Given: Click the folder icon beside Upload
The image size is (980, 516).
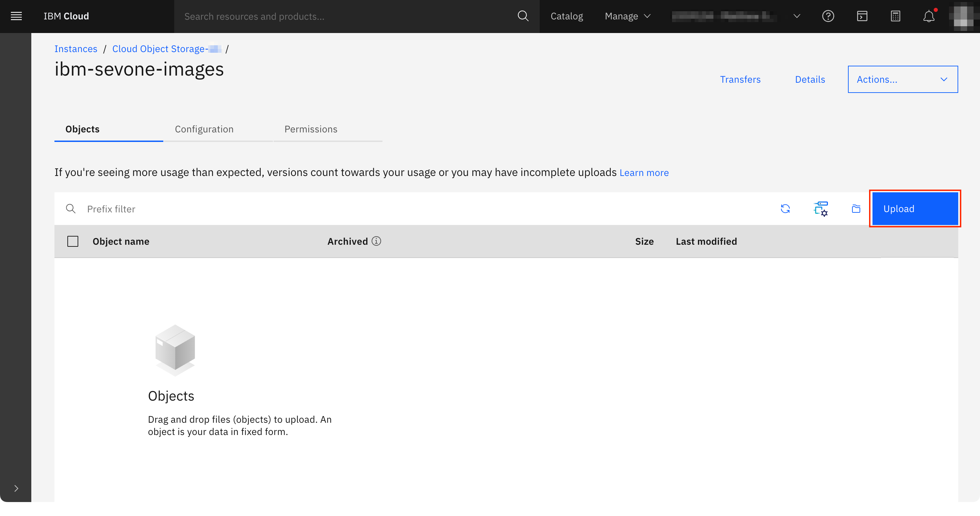Looking at the screenshot, I should click(855, 209).
